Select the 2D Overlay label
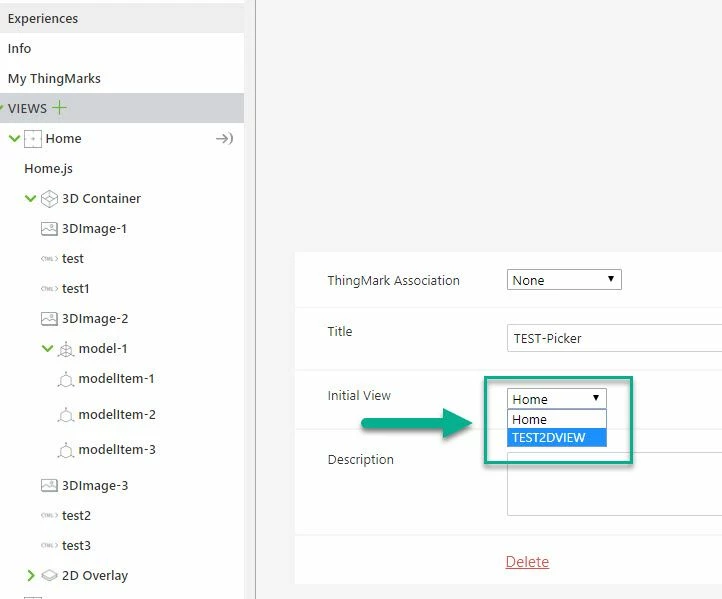The height and width of the screenshot is (599, 722). pyautogui.click(x=95, y=576)
